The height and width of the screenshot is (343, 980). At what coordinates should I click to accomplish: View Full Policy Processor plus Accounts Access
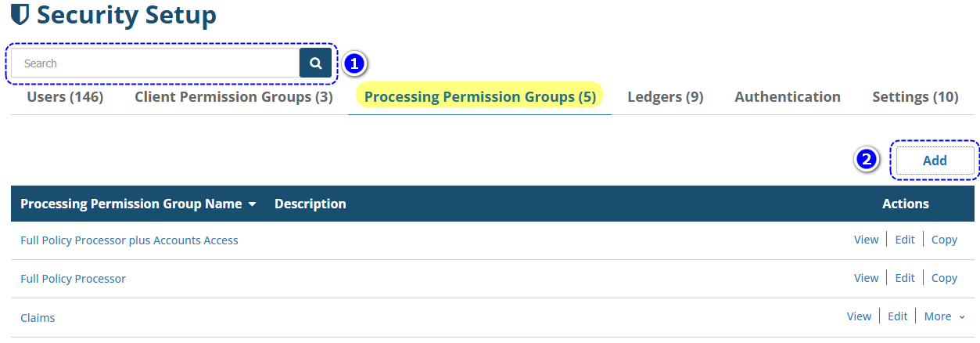[x=866, y=240]
